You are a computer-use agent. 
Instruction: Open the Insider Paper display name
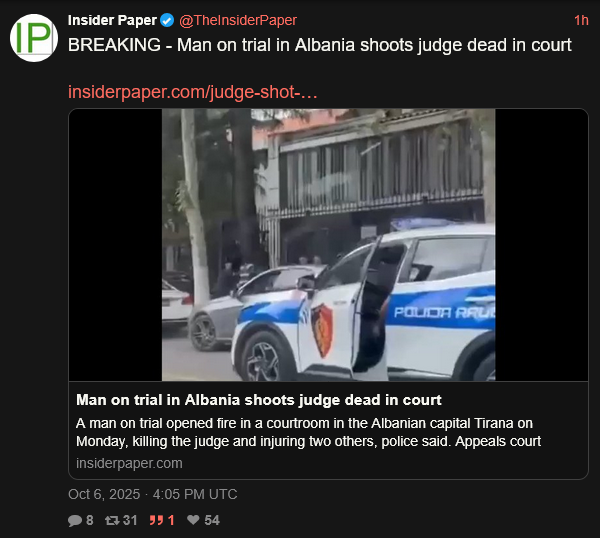(x=112, y=20)
